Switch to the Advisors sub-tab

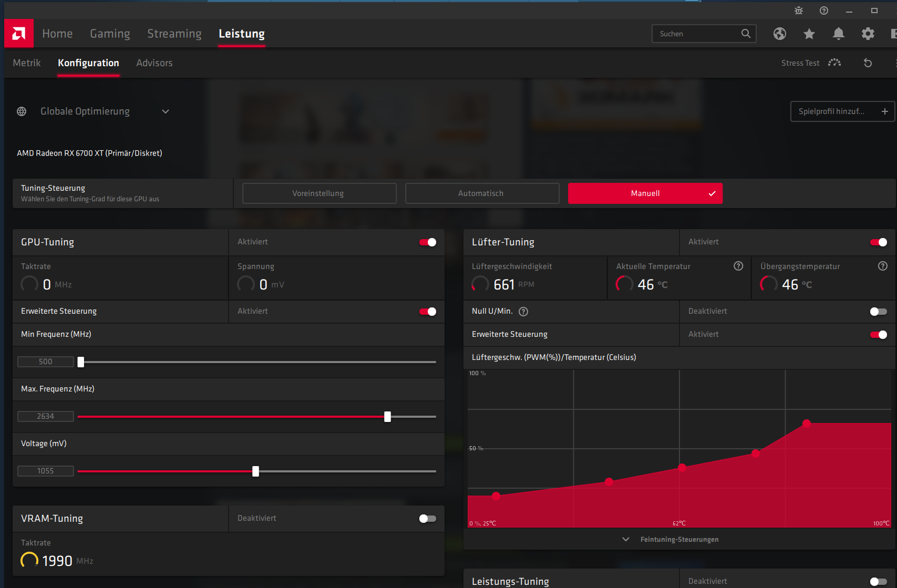154,63
